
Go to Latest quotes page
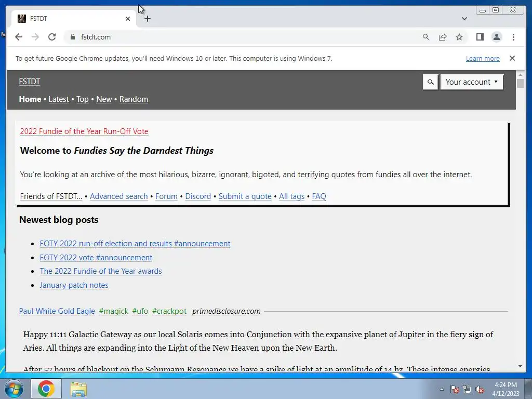pyautogui.click(x=59, y=99)
